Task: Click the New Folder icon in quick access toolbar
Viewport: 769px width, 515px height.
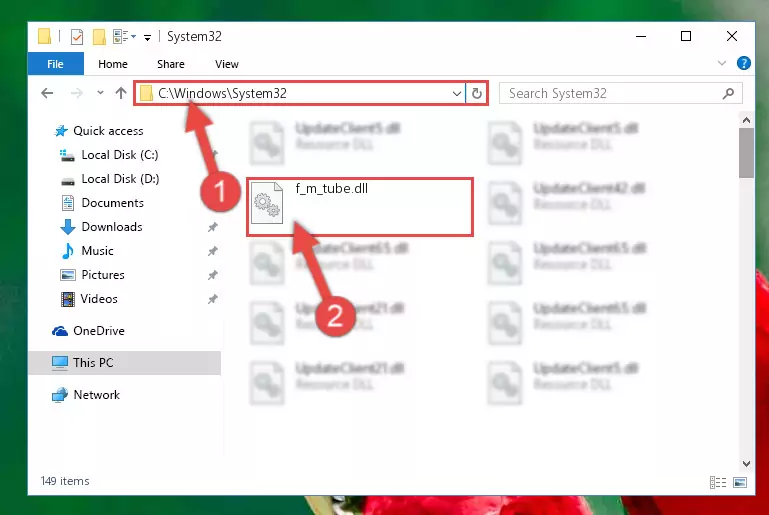Action: click(99, 37)
